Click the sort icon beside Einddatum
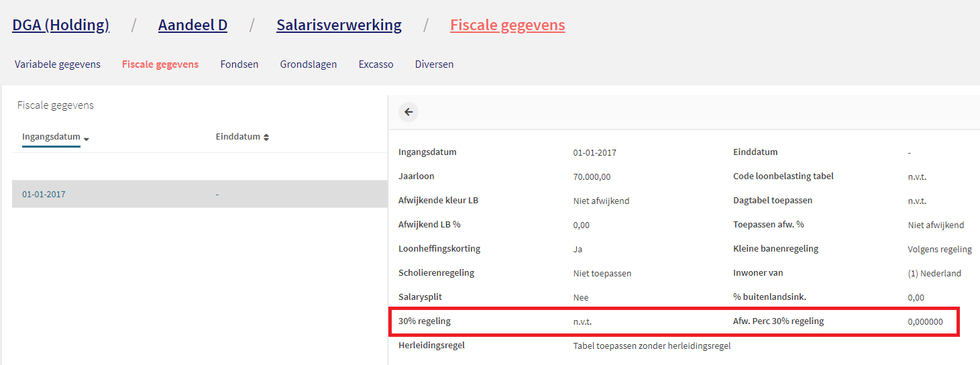The height and width of the screenshot is (365, 980). (x=266, y=137)
